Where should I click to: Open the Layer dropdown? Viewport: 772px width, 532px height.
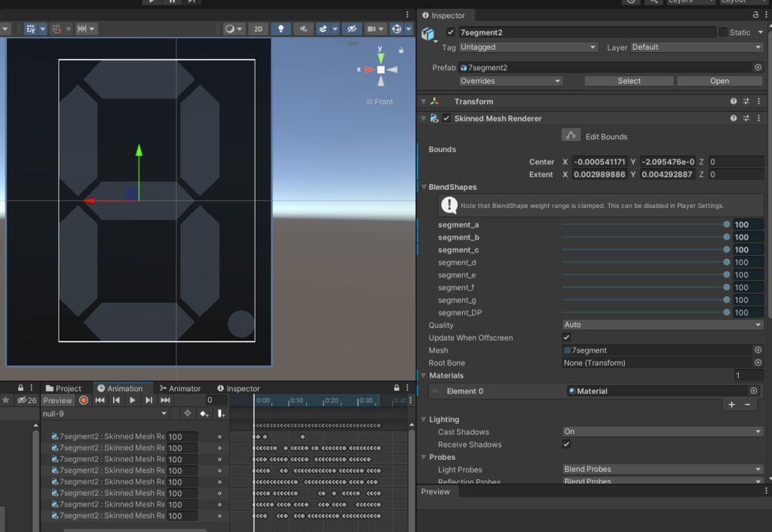pos(696,47)
